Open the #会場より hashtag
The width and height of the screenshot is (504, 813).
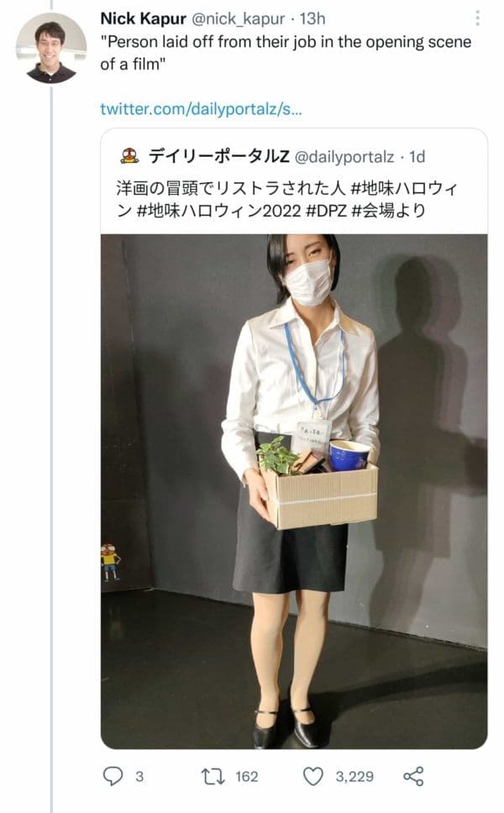pyautogui.click(x=388, y=211)
